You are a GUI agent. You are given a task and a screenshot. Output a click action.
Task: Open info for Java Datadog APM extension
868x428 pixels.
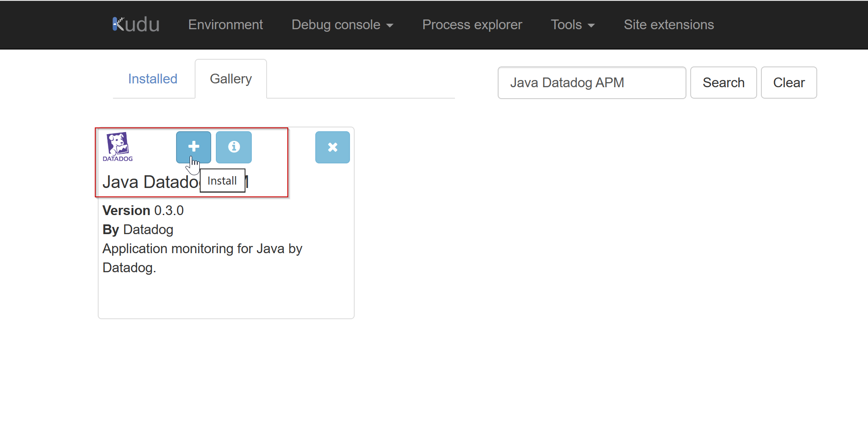pos(234,147)
